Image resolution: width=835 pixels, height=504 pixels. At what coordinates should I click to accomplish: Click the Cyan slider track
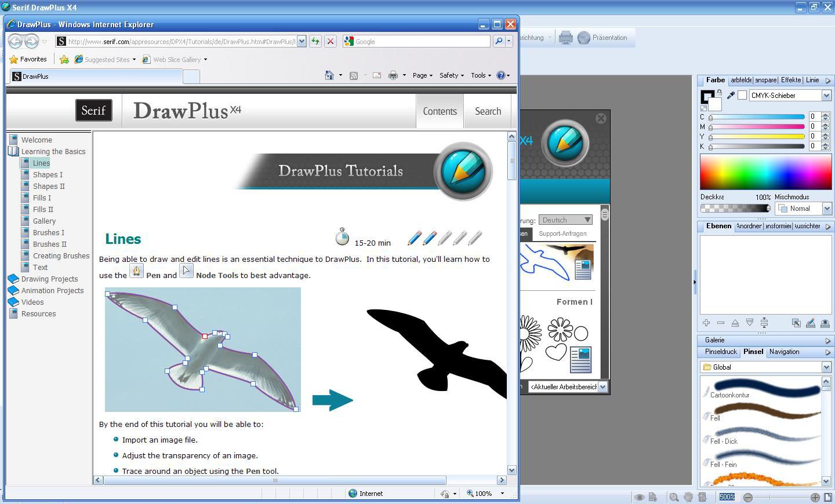[x=757, y=117]
